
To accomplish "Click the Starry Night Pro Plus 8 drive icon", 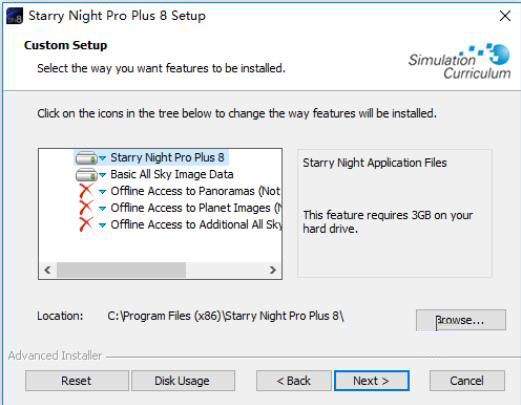I will click(86, 158).
